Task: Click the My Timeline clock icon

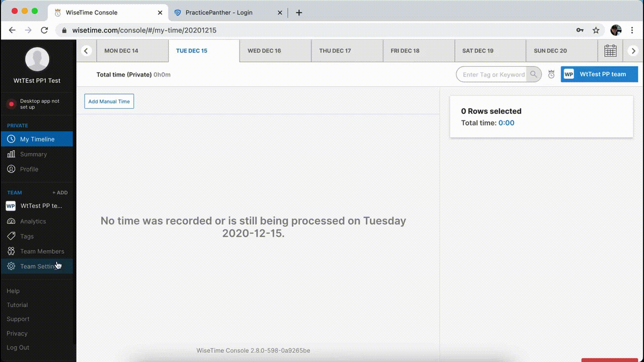Action: pos(11,139)
